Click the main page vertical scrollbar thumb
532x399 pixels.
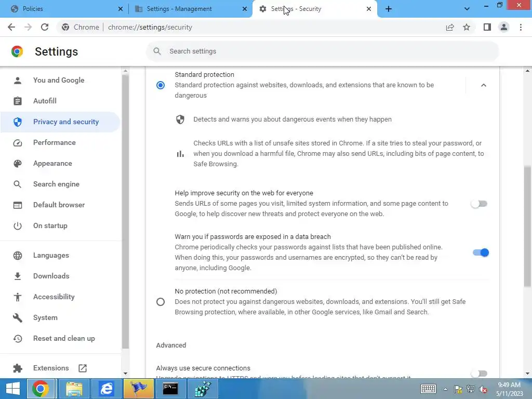(x=527, y=226)
